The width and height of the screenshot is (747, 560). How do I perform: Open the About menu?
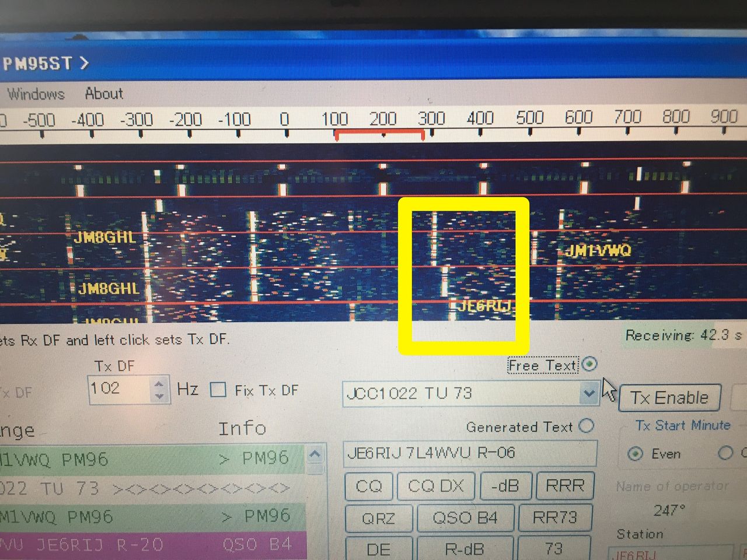pyautogui.click(x=104, y=93)
